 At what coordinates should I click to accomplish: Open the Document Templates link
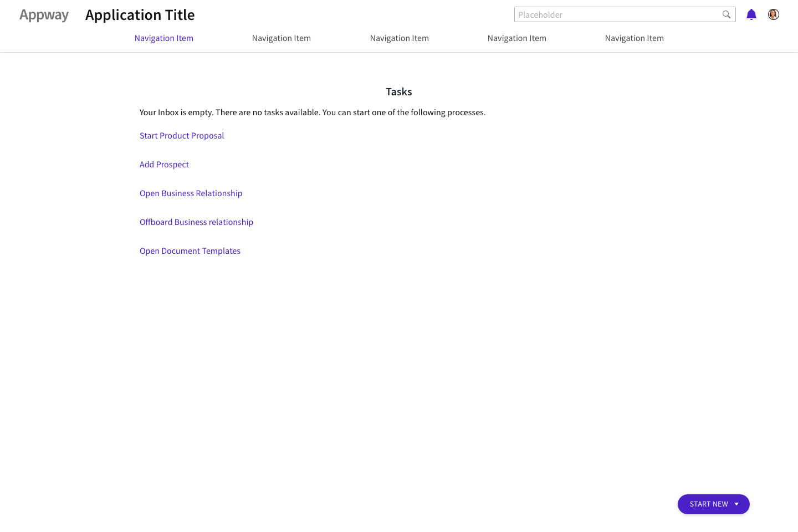click(x=190, y=251)
